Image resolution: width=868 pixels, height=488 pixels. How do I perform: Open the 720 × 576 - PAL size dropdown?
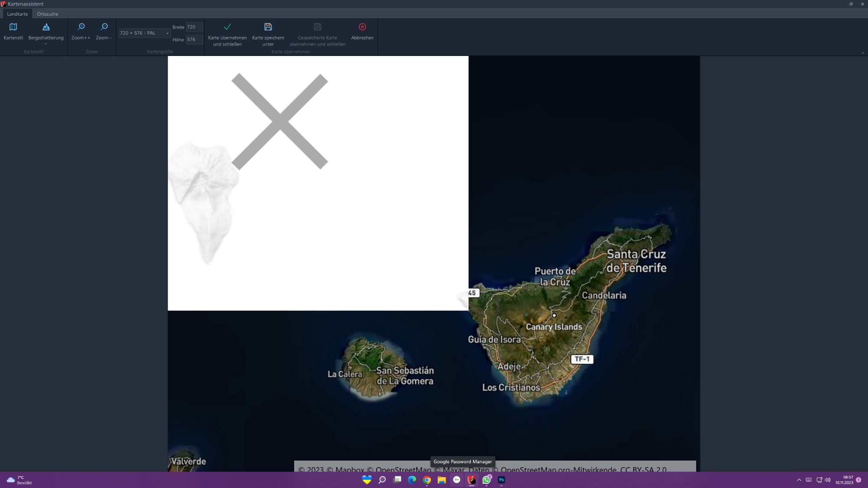click(x=145, y=33)
